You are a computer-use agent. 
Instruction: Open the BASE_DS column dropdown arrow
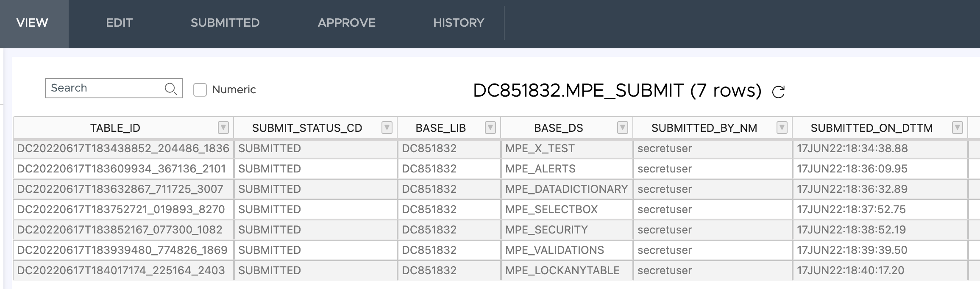tap(622, 128)
